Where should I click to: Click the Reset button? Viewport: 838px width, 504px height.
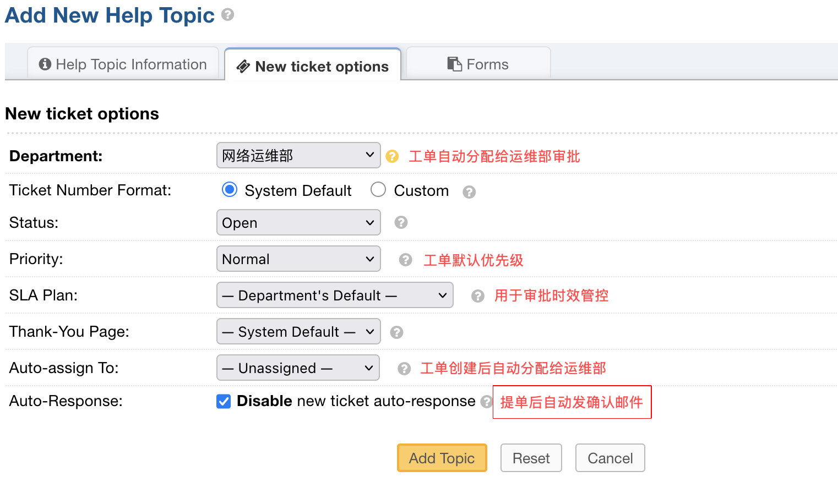pos(531,458)
